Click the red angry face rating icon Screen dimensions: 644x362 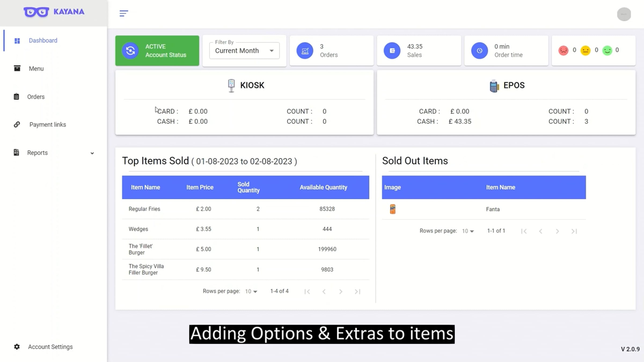click(x=563, y=50)
